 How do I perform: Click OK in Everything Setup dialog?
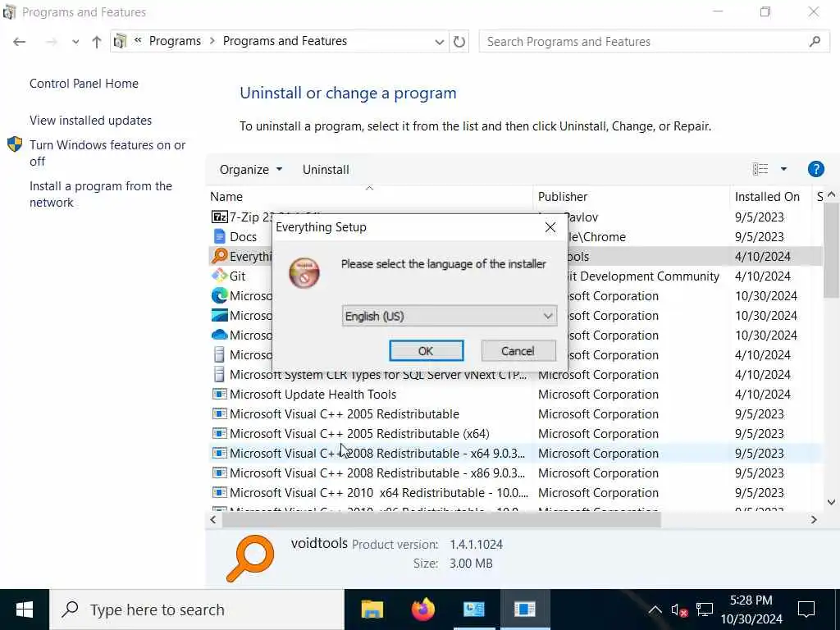click(426, 351)
